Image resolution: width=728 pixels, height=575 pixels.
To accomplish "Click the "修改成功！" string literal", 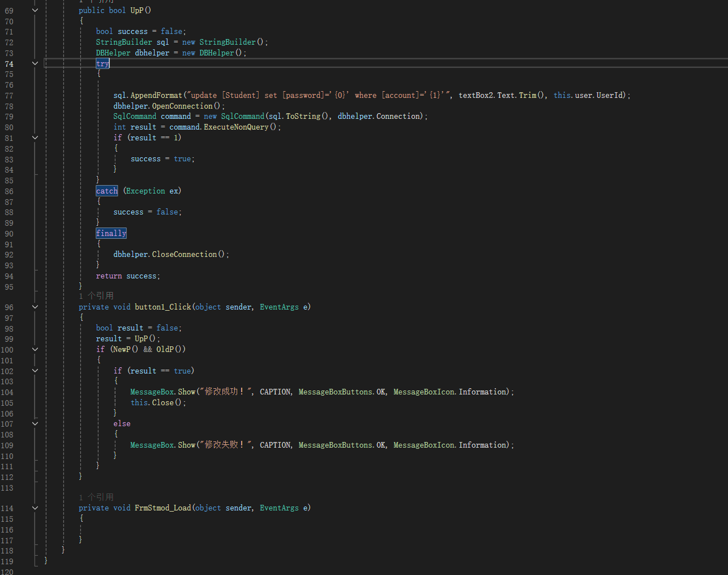I will pos(226,392).
